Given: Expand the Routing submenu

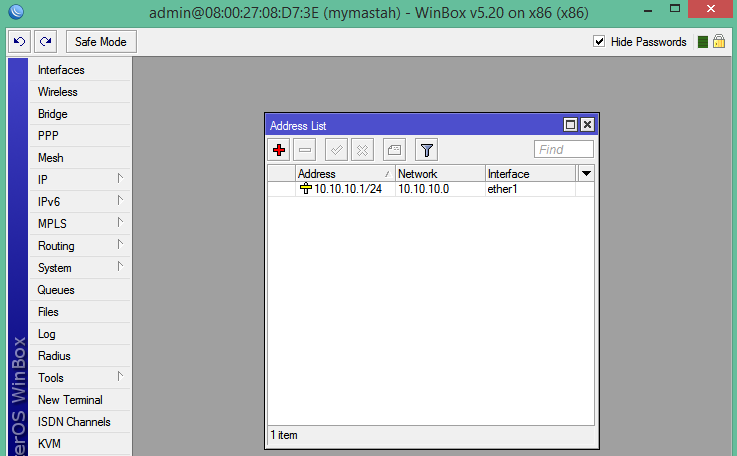Looking at the screenshot, I should (x=80, y=246).
